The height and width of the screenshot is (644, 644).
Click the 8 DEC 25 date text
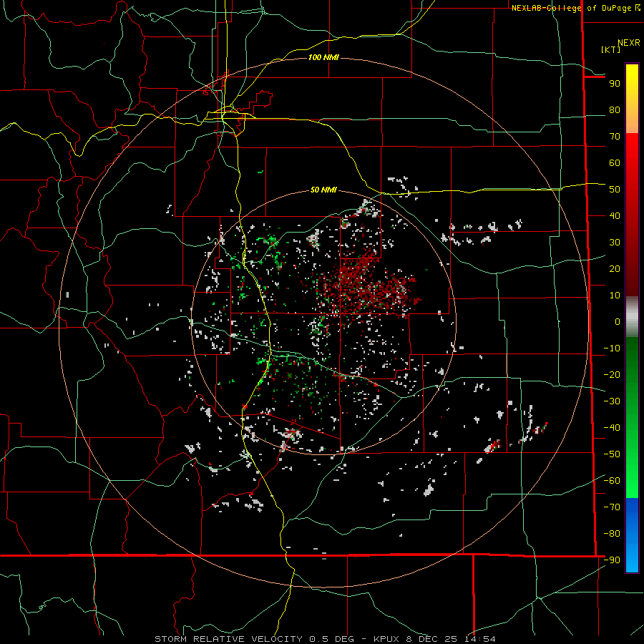tap(432, 639)
